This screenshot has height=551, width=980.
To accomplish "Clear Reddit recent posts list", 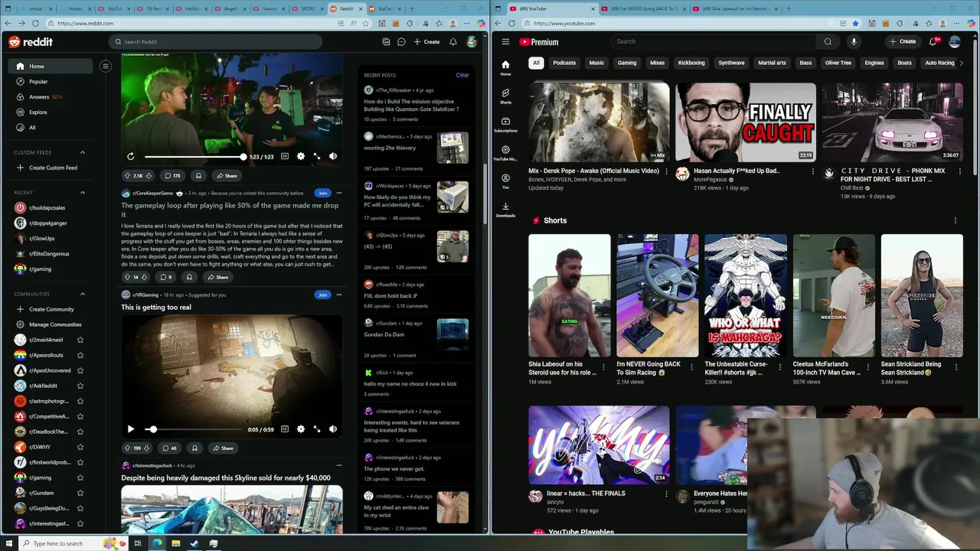I will pyautogui.click(x=462, y=75).
